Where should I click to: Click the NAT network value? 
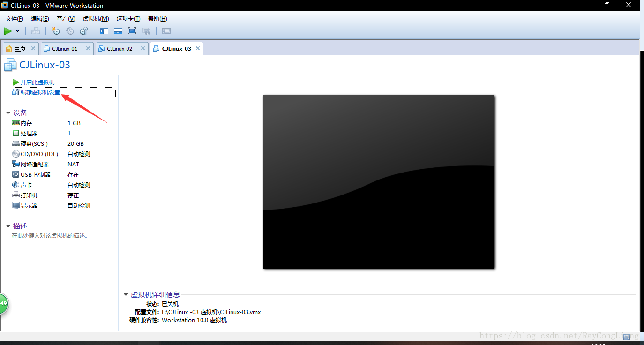click(73, 164)
